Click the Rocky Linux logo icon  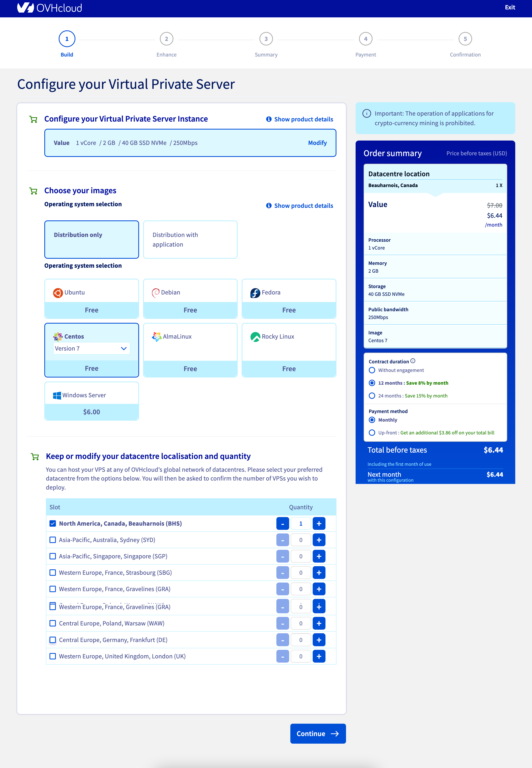(255, 337)
